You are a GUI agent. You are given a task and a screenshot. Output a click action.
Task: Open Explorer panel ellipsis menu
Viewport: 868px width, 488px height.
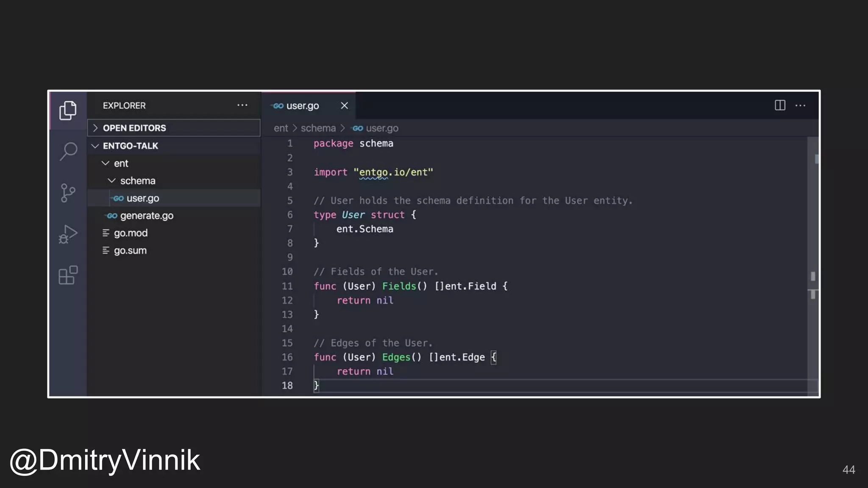tap(242, 105)
